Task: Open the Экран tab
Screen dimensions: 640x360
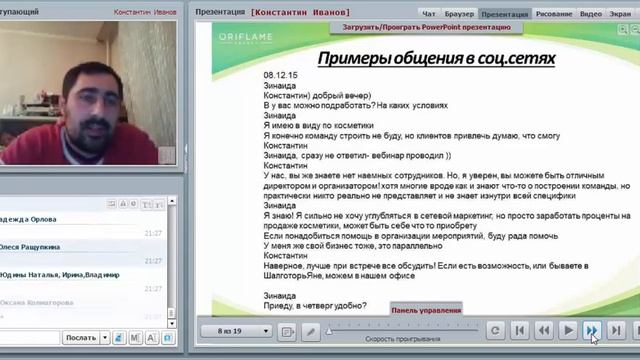Action: coord(620,13)
